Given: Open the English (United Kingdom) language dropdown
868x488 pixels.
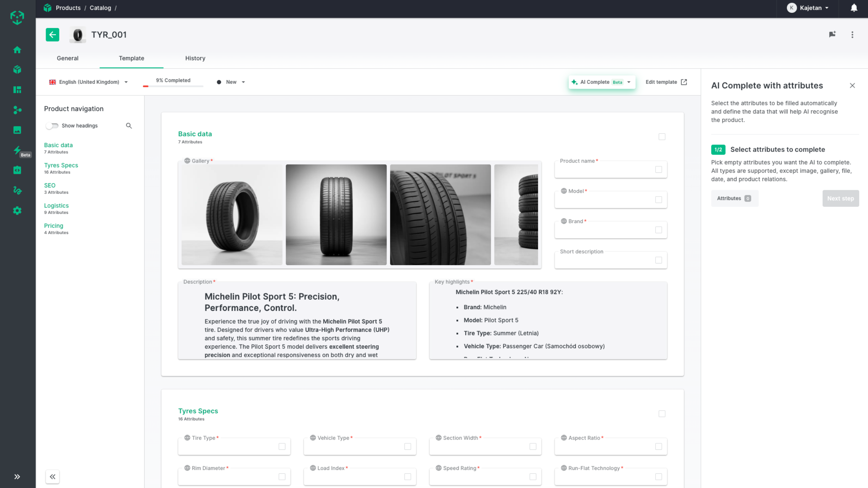Looking at the screenshot, I should pyautogui.click(x=89, y=82).
